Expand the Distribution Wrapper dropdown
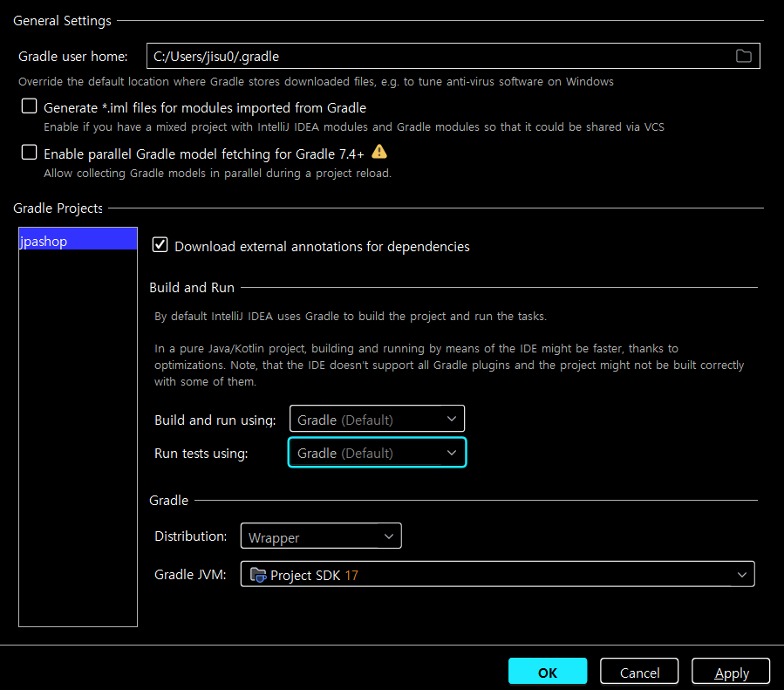784x690 pixels. pyautogui.click(x=321, y=536)
